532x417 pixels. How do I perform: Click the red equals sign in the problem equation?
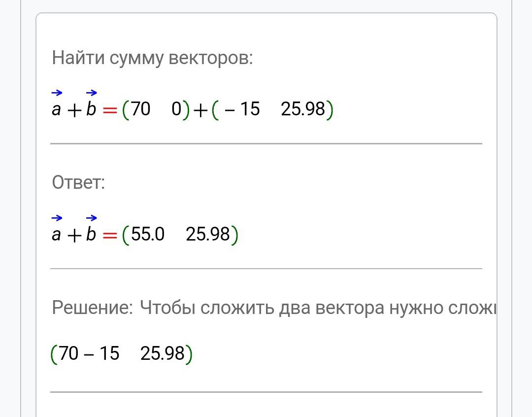(x=110, y=110)
